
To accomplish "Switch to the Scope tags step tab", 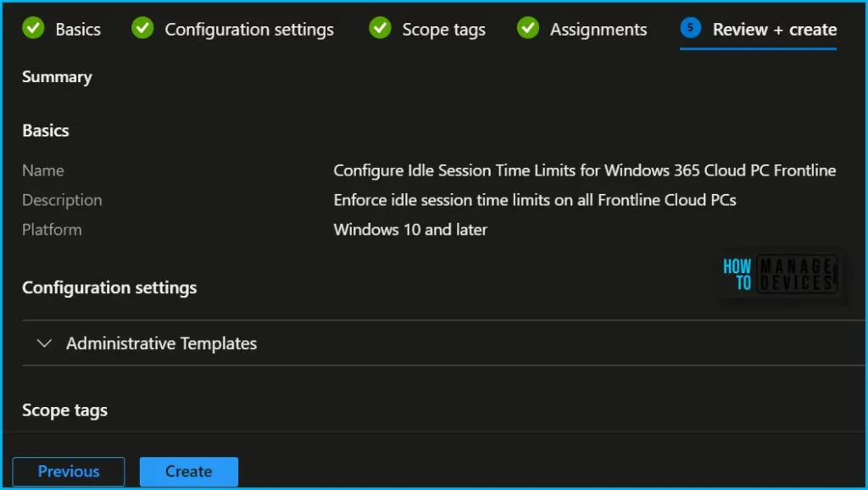I will coord(444,30).
